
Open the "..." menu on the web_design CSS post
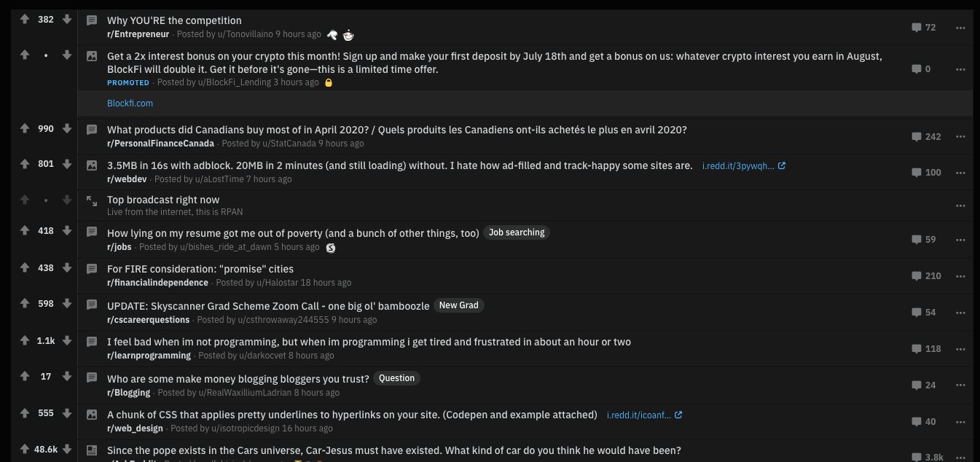coord(960,421)
